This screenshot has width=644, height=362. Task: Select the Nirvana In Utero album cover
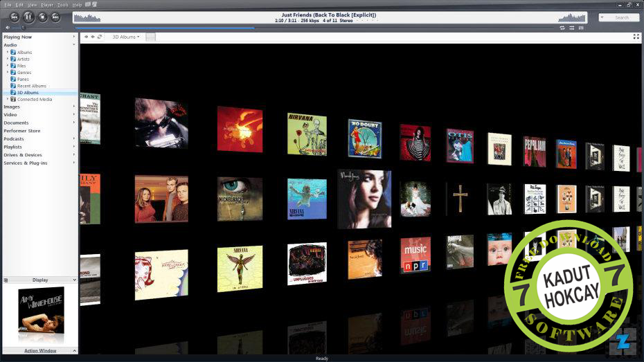[240, 269]
